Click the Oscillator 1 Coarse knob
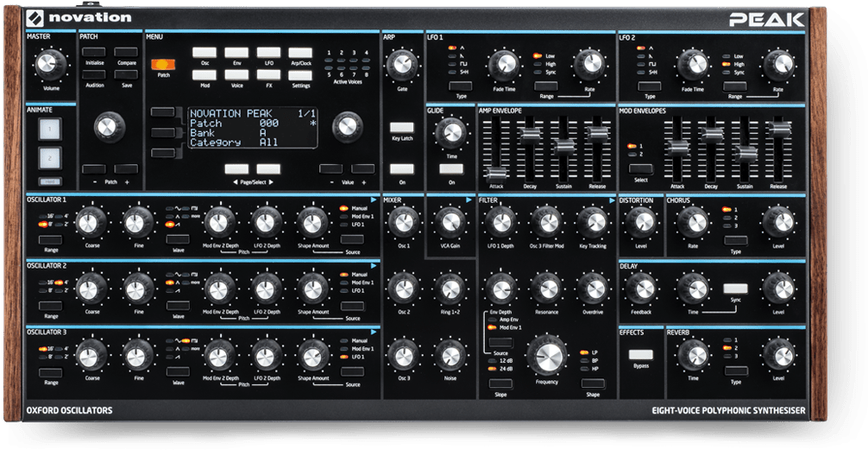 click(91, 223)
